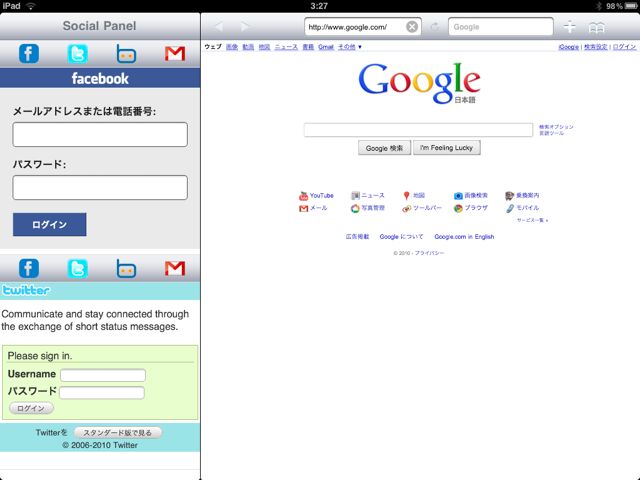Clear the URL address field
This screenshot has height=480, width=640.
(412, 27)
